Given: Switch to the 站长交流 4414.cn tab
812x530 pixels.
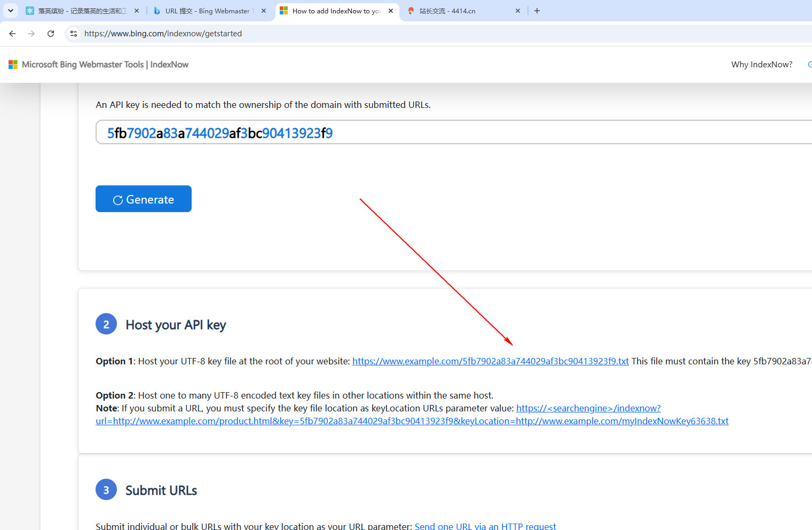Looking at the screenshot, I should click(x=463, y=11).
